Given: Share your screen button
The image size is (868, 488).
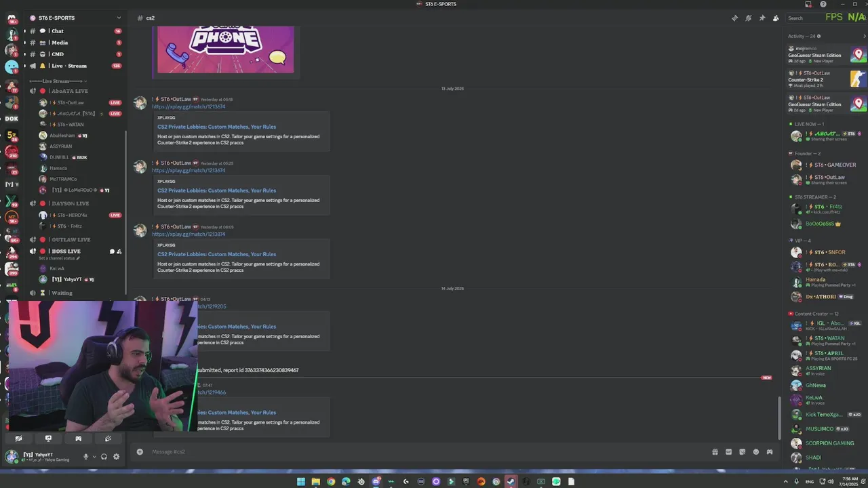Looking at the screenshot, I should tap(48, 439).
